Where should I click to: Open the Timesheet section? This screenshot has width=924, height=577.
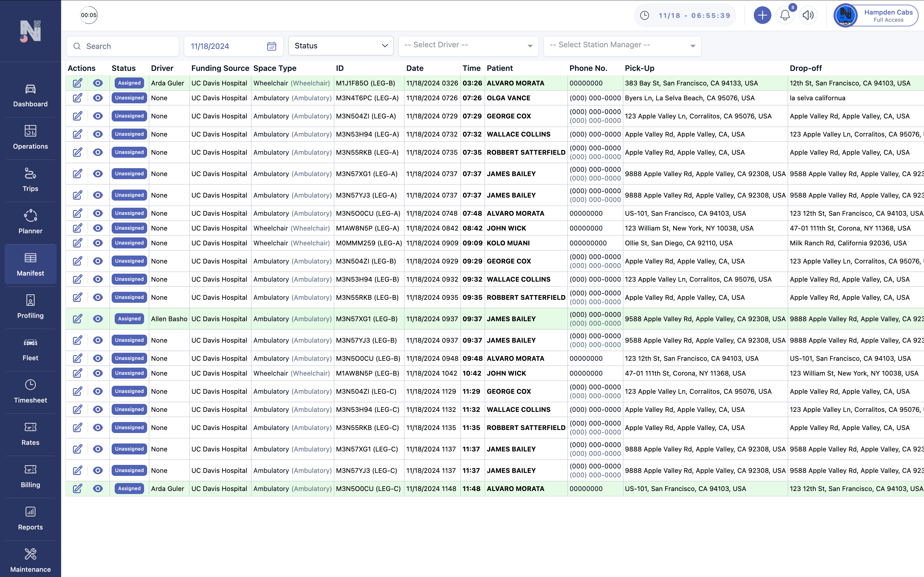tap(30, 391)
